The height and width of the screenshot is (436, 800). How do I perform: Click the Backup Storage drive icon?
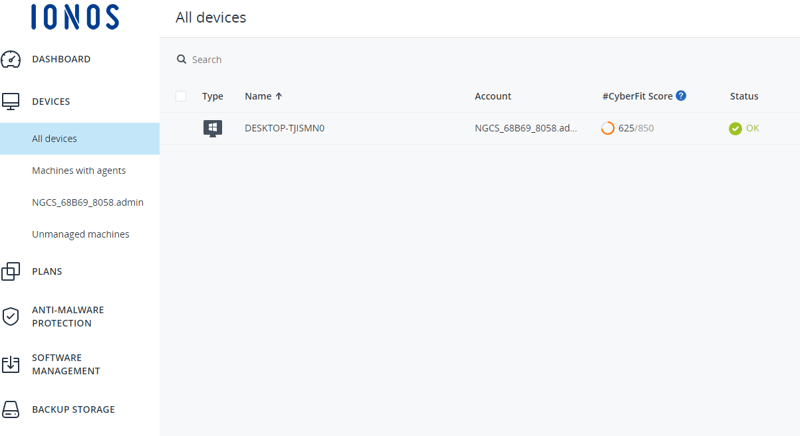11,410
